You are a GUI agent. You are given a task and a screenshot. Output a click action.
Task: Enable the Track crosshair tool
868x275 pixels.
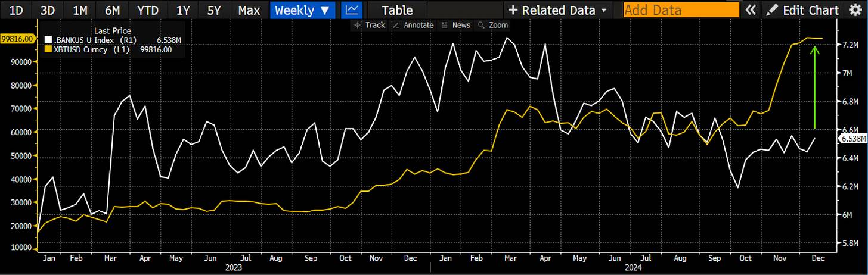[370, 25]
